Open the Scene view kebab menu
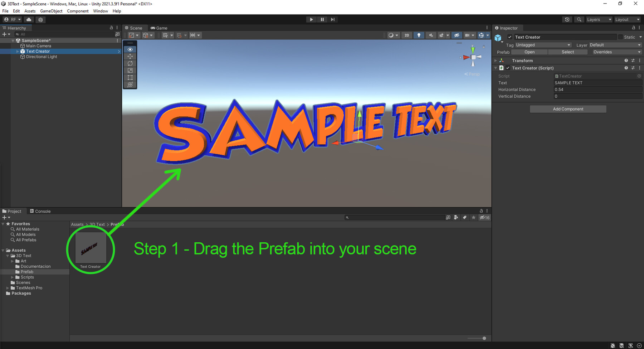 pos(487,28)
